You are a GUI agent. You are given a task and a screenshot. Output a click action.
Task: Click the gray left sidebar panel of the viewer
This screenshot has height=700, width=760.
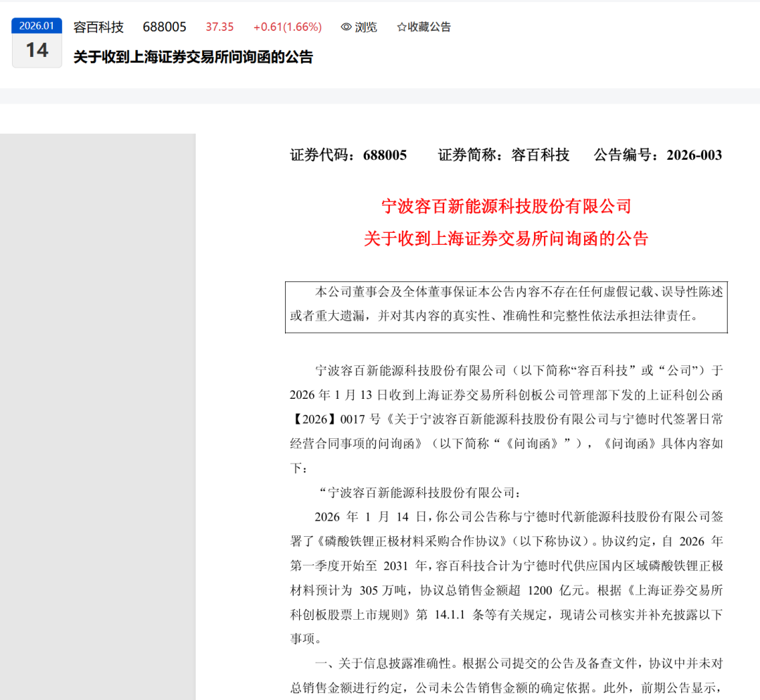98,416
